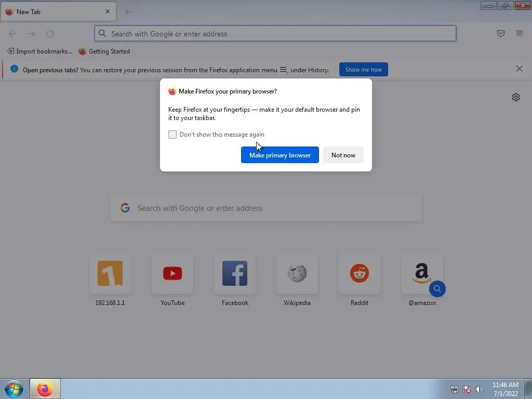Screen dimensions: 532x399
Task: Open the new tab page settings gear
Action: [516, 97]
